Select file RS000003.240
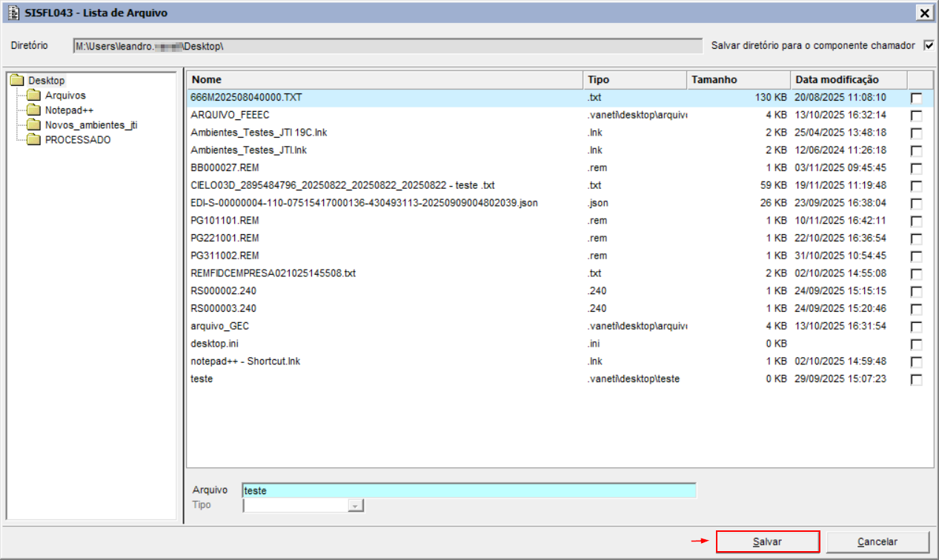Viewport: 939px width, 560px height. click(223, 309)
